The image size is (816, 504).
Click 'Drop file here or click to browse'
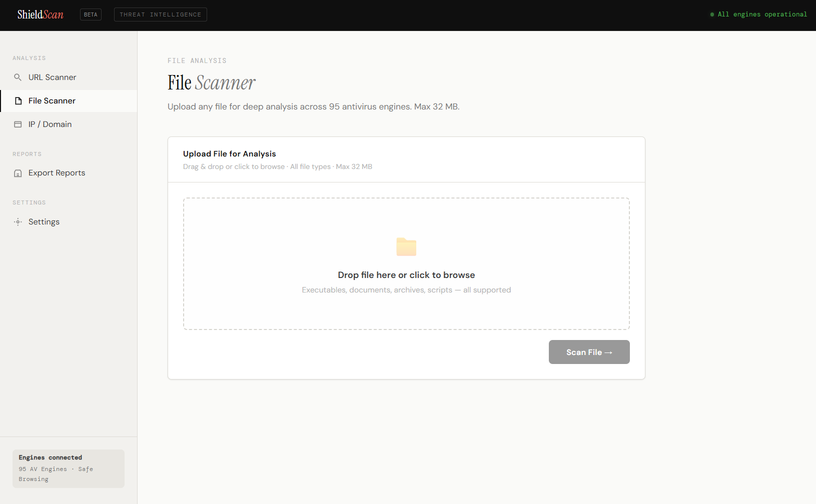coord(406,275)
